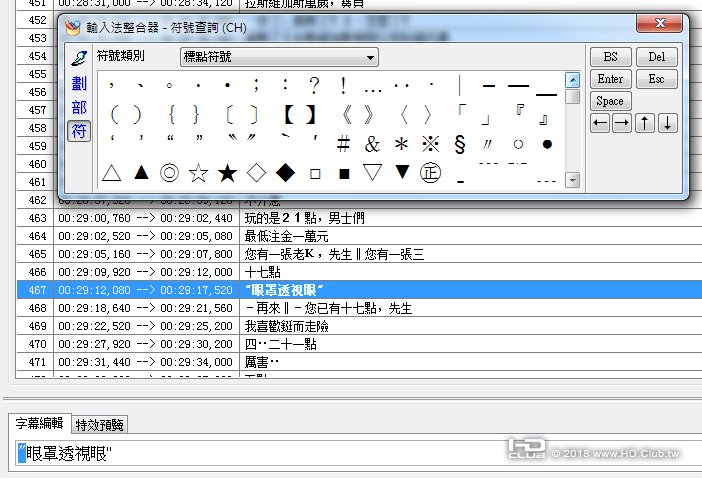This screenshot has width=702, height=479.
Task: Insert the solid square ■ symbol
Action: pyautogui.click(x=344, y=174)
